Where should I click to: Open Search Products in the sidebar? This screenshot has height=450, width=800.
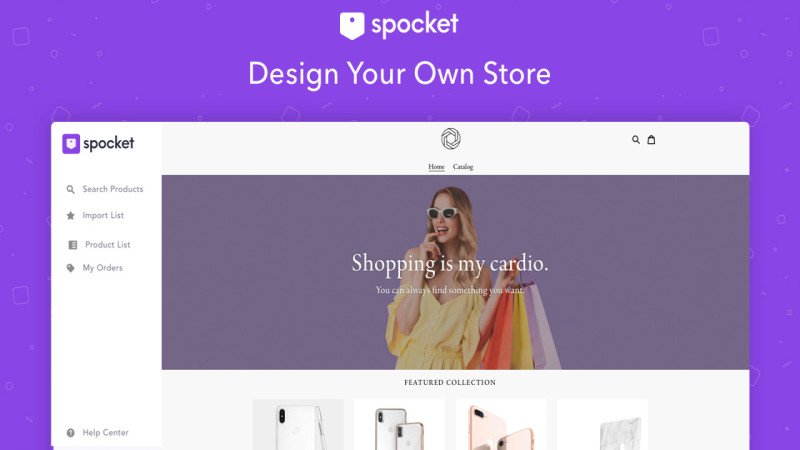[113, 189]
